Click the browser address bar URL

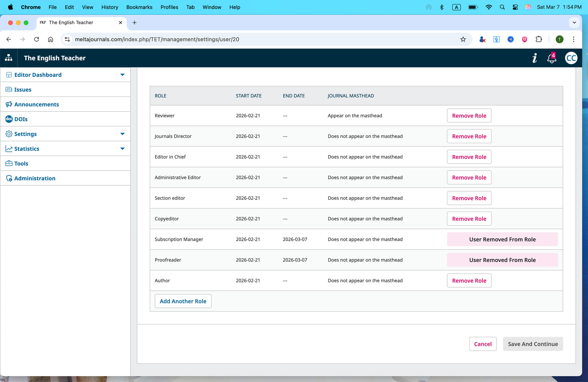[x=157, y=39]
